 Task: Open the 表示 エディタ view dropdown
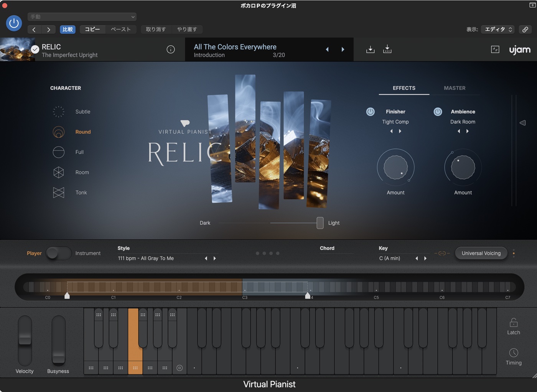coord(498,30)
